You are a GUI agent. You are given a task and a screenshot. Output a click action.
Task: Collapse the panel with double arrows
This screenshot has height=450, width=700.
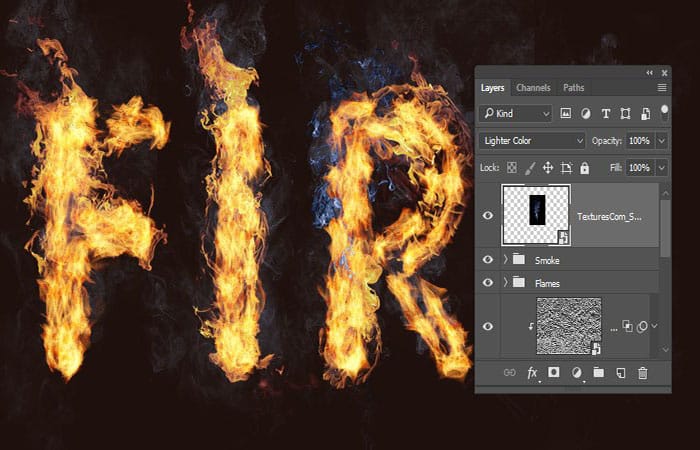650,73
